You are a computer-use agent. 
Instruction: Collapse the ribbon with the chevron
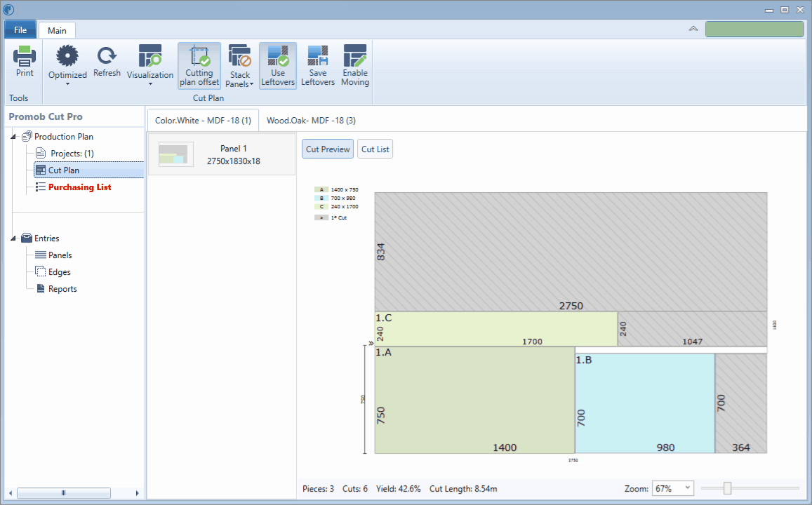tap(693, 29)
